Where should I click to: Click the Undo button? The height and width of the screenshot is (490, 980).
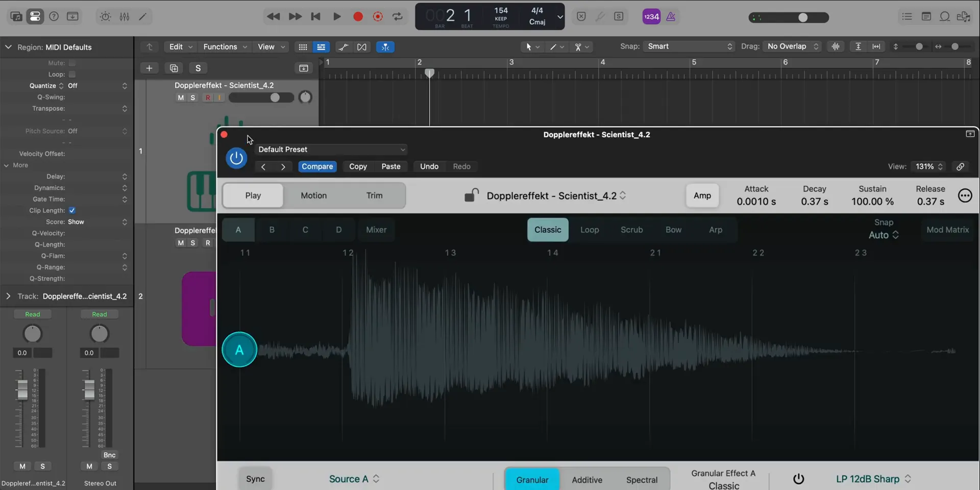point(429,166)
